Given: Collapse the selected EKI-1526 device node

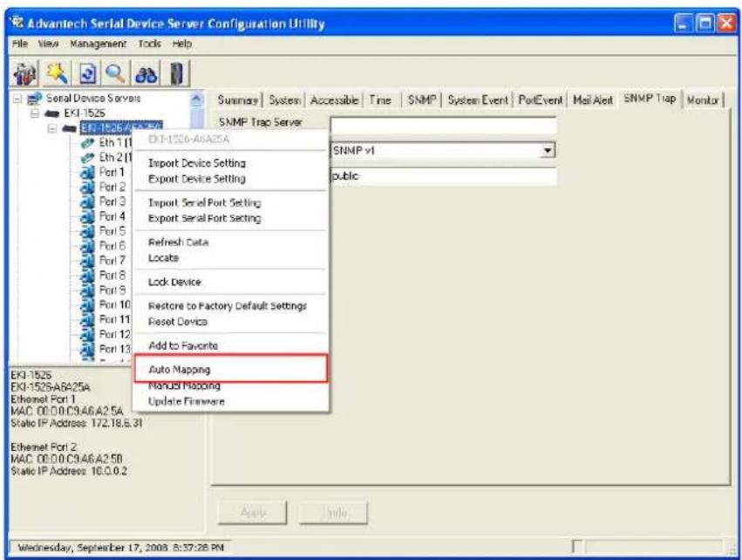Looking at the screenshot, I should pyautogui.click(x=52, y=128).
